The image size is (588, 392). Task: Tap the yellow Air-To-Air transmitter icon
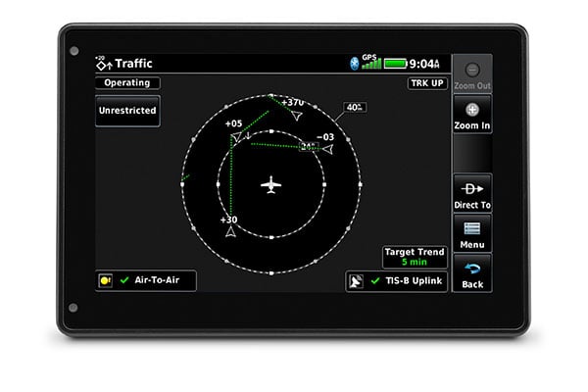click(x=106, y=280)
